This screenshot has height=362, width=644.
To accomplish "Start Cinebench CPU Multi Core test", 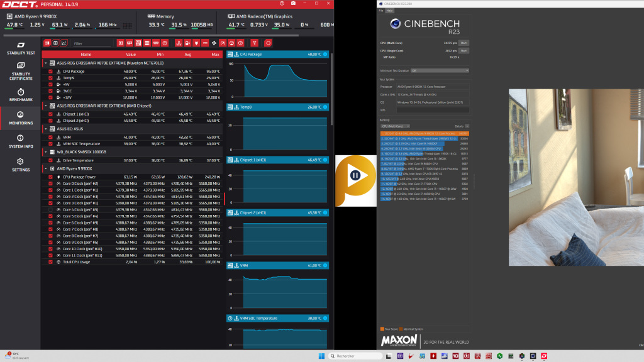I will point(464,43).
